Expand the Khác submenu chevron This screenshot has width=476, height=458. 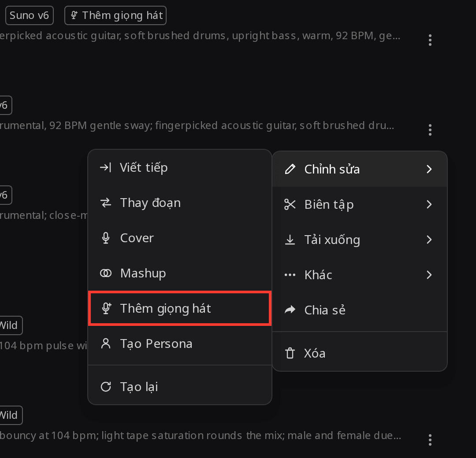pos(429,275)
